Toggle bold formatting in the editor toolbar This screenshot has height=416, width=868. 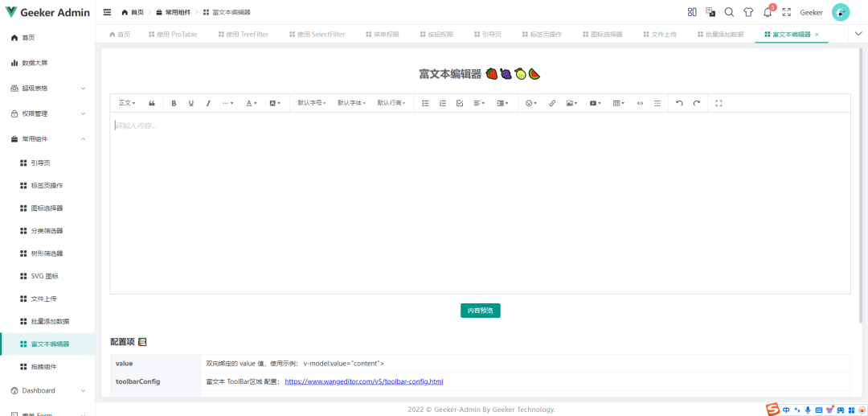[x=174, y=103]
